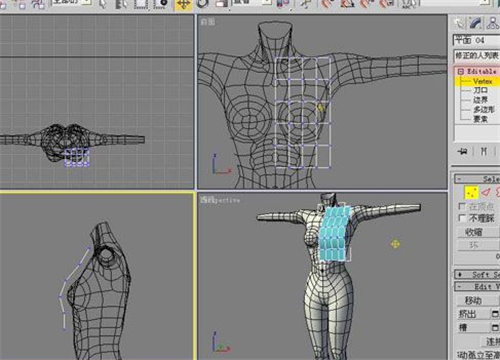The image size is (500, 360).
Task: Select 刀口 (Edge) level in modifier stack
Action: point(481,90)
